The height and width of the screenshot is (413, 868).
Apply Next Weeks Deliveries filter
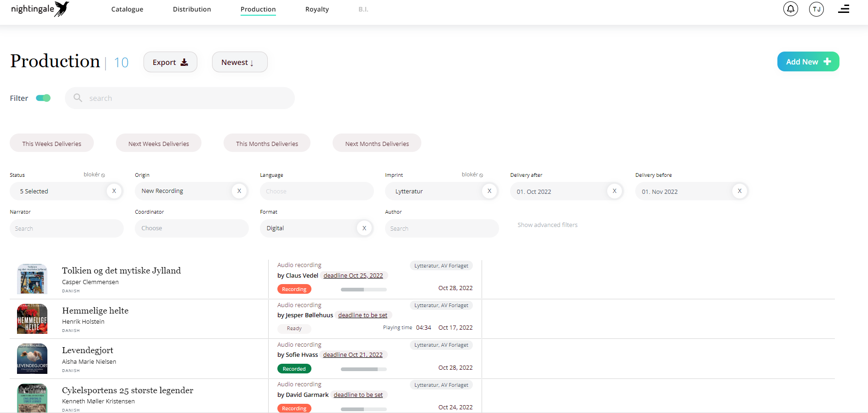(x=159, y=143)
